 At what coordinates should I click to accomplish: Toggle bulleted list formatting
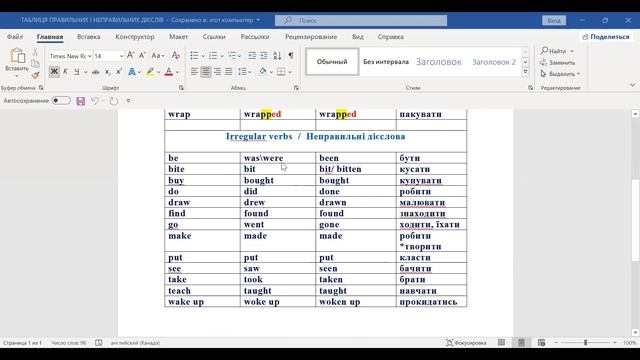click(x=194, y=56)
